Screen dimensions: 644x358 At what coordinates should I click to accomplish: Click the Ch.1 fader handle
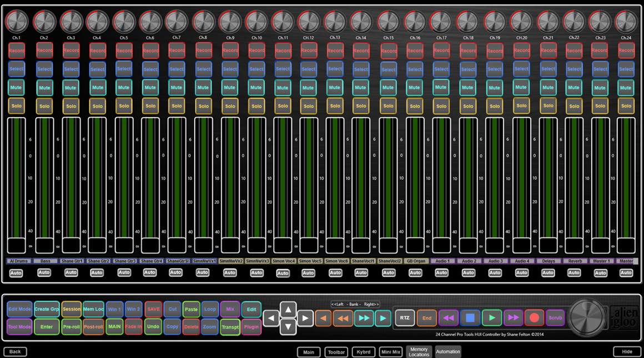(x=17, y=245)
